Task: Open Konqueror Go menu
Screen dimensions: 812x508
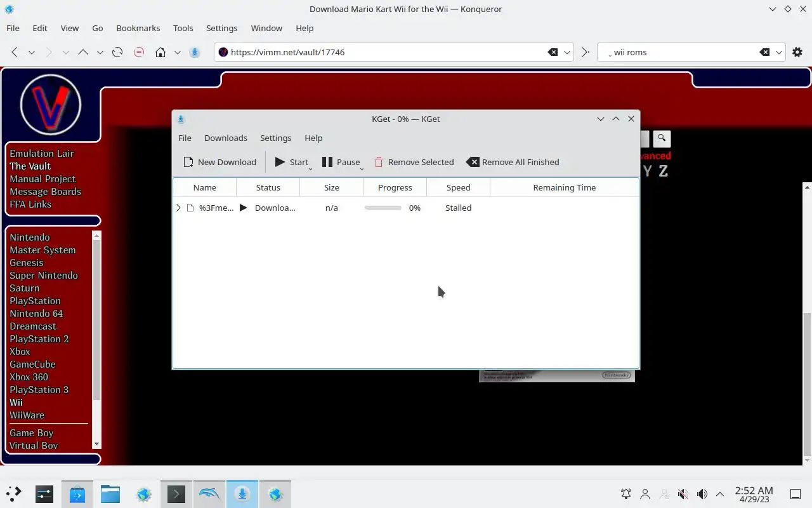Action: [x=98, y=28]
